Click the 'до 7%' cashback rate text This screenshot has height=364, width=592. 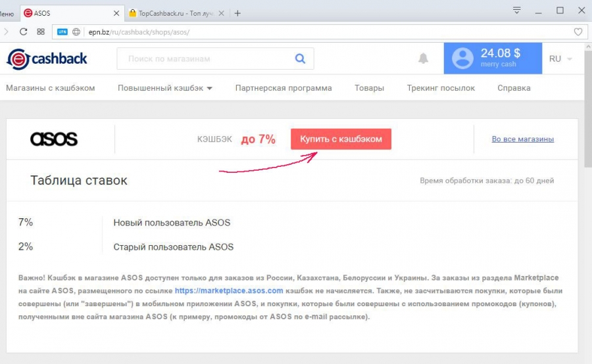tap(259, 139)
